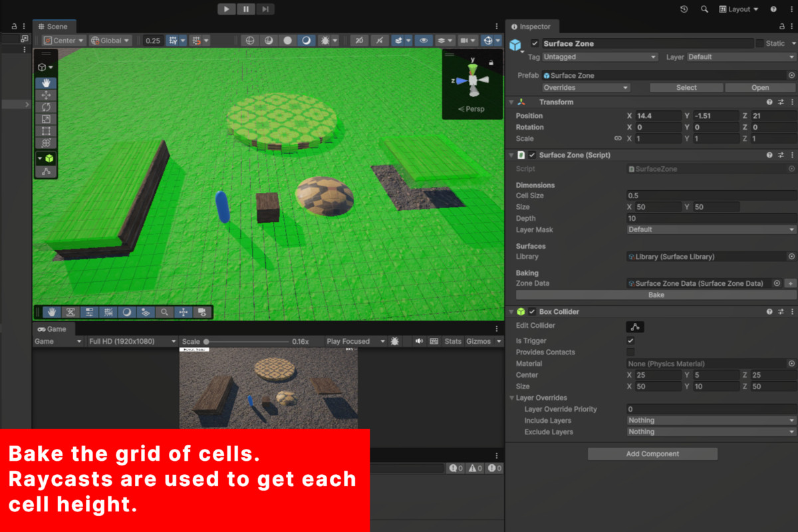Click the Bake button
Image resolution: width=798 pixels, height=532 pixels.
[656, 295]
